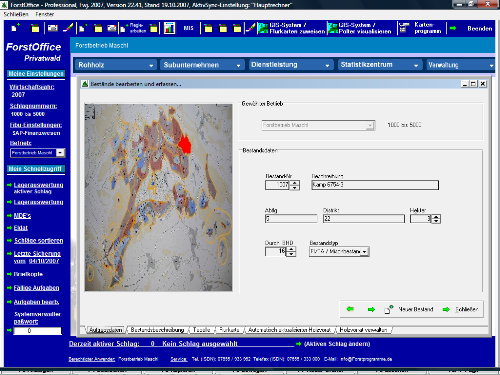Click the Distrikt input field
Image resolution: width=500 pixels, height=375 pixels.
364,219
